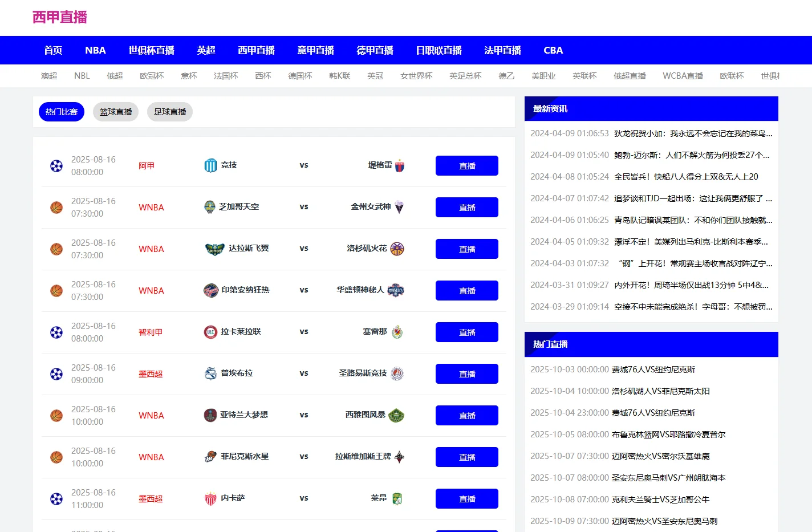
Task: Click the 塞雷那 club crest
Action: click(x=397, y=332)
